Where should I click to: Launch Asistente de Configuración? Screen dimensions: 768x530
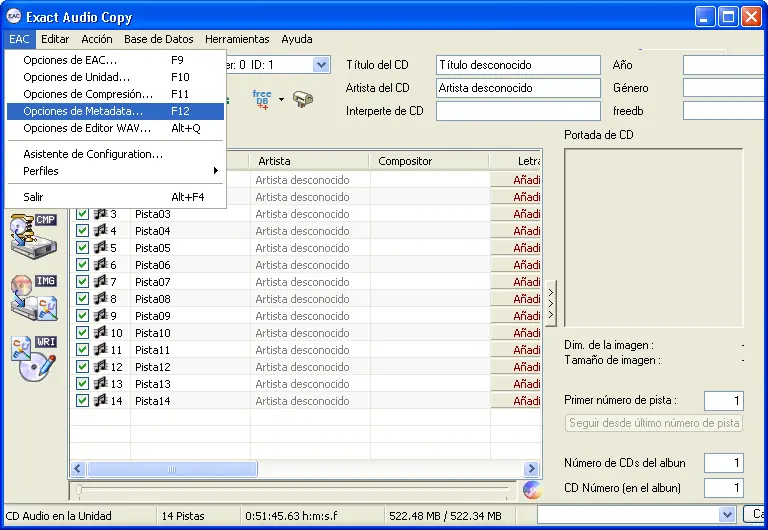[x=116, y=154]
